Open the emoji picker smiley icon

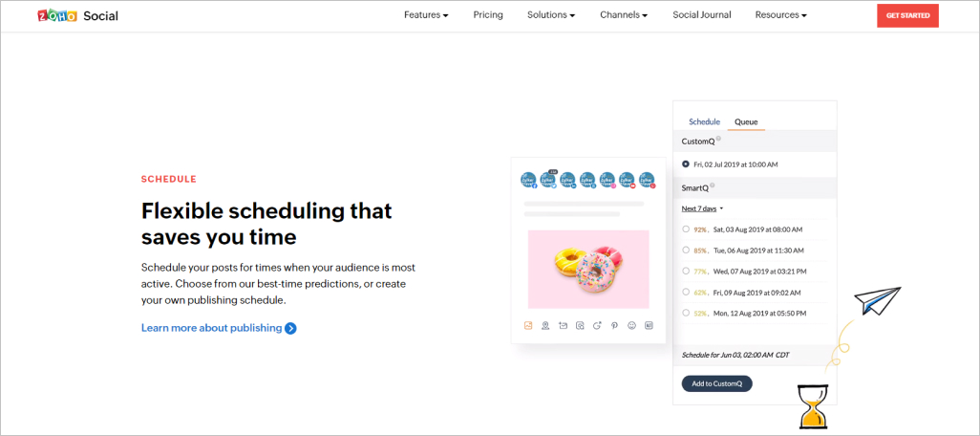pos(632,325)
